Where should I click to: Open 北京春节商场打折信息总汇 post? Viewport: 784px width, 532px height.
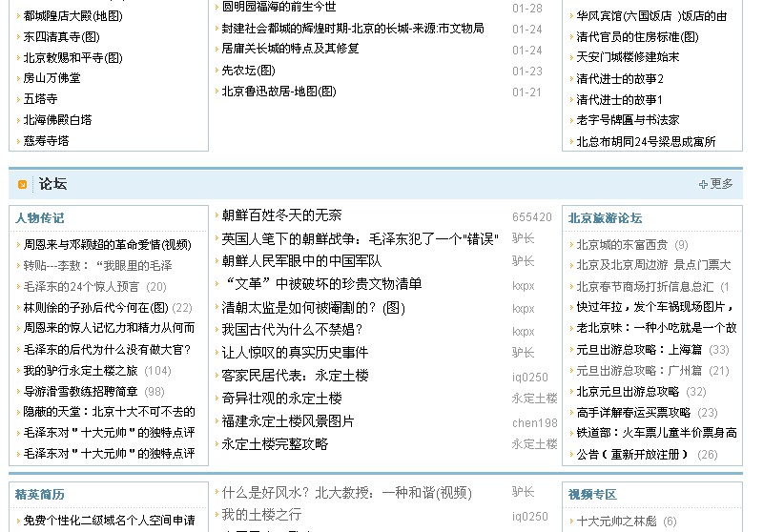[645, 287]
